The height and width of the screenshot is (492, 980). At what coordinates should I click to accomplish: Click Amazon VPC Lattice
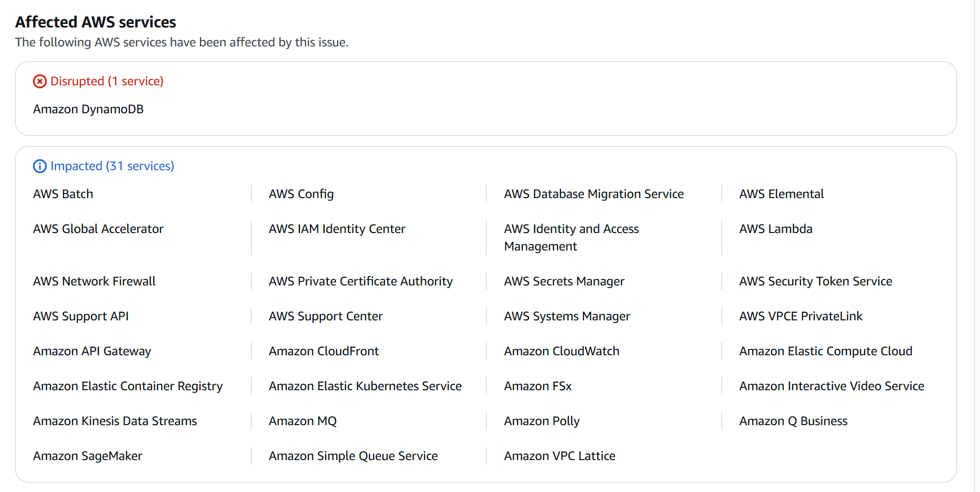tap(559, 456)
